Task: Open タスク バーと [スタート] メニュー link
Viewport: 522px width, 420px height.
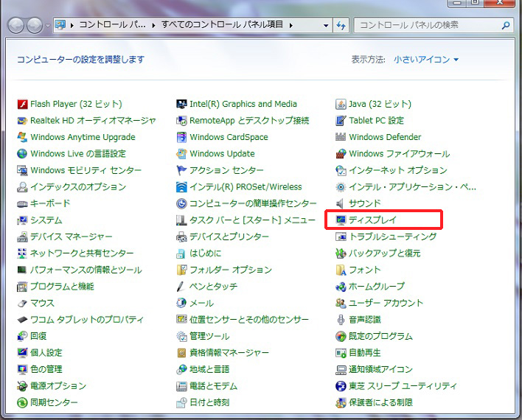Action: click(x=252, y=220)
